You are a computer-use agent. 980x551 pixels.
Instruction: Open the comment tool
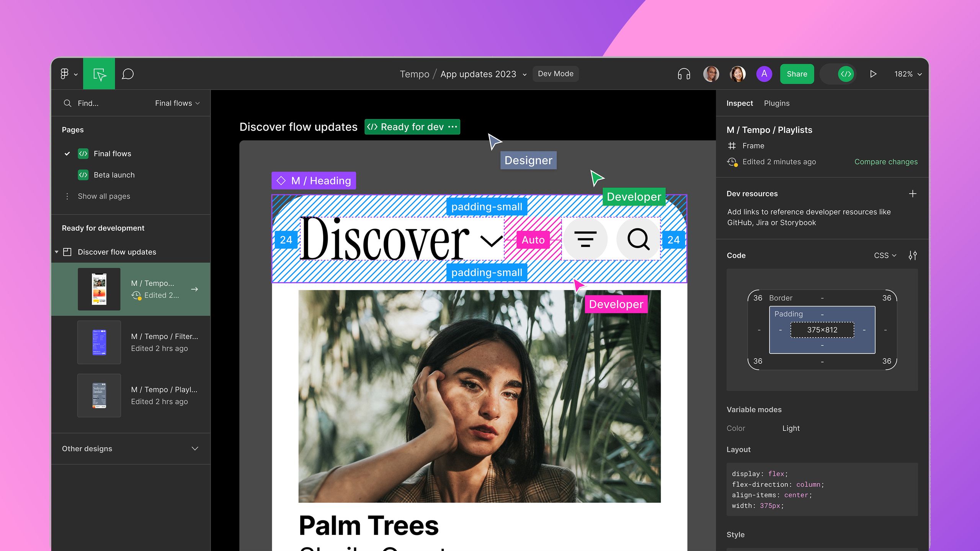click(127, 73)
